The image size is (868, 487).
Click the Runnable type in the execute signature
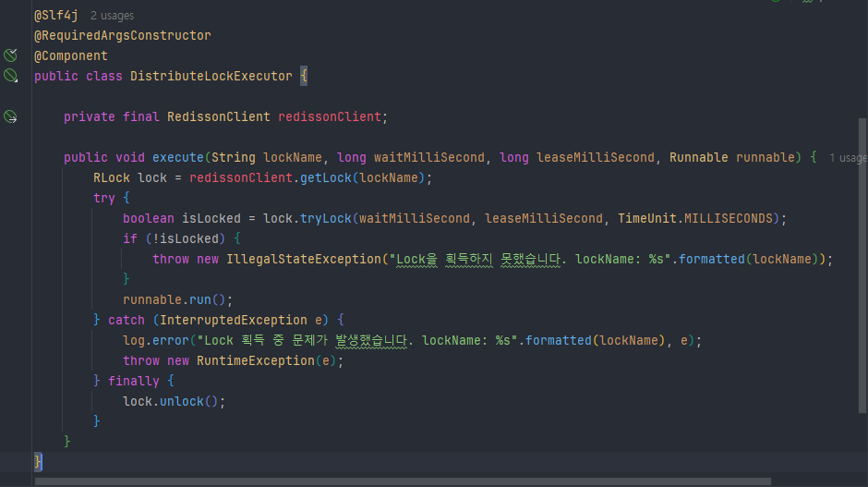(x=699, y=157)
